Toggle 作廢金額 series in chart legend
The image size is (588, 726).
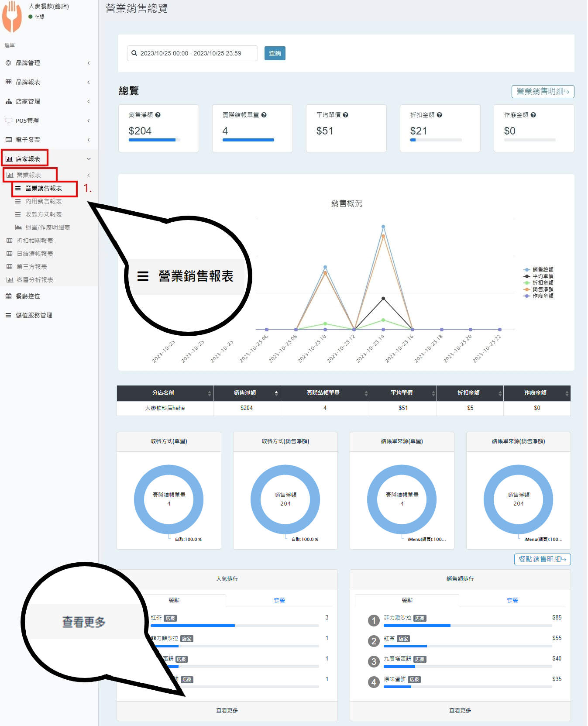pyautogui.click(x=539, y=296)
